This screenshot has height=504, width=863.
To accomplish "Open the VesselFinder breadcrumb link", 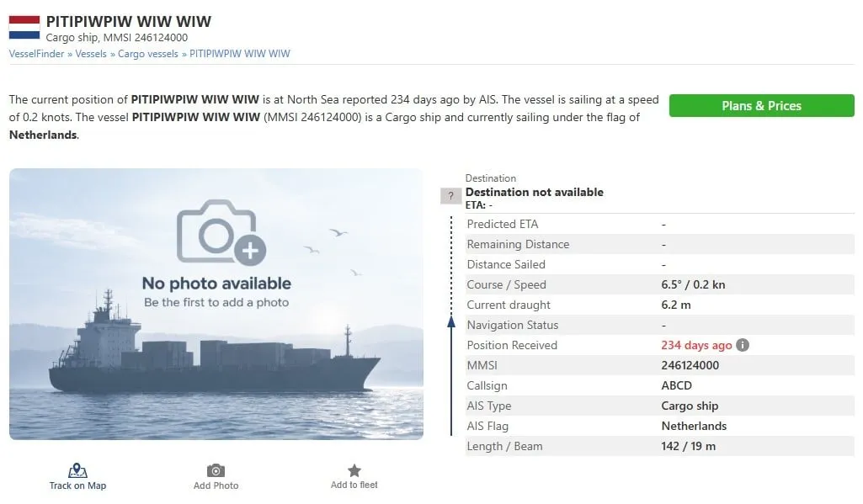I will tap(36, 54).
